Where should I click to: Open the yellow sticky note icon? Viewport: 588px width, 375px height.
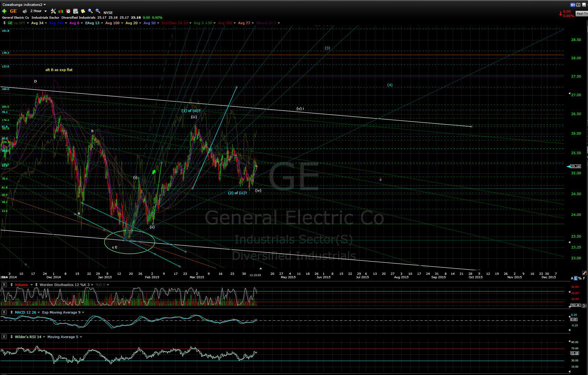point(83,11)
